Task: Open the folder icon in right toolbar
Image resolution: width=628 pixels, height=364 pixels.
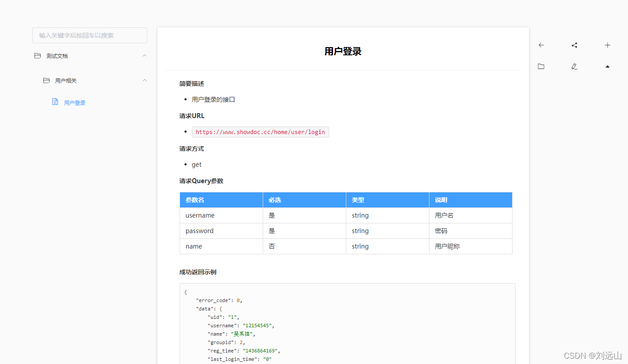Action: point(541,66)
